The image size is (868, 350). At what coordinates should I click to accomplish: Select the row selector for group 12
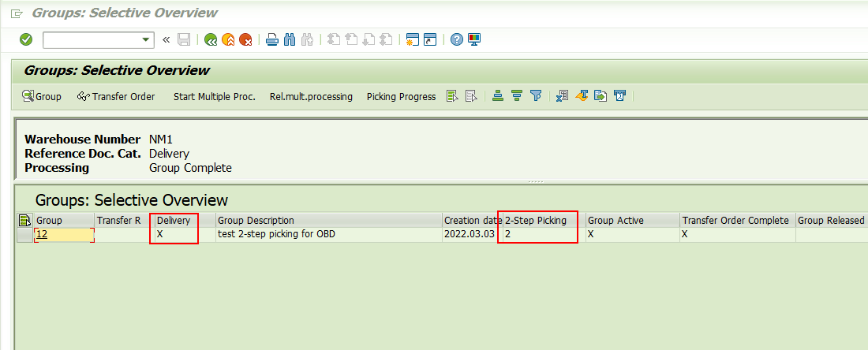coord(25,234)
